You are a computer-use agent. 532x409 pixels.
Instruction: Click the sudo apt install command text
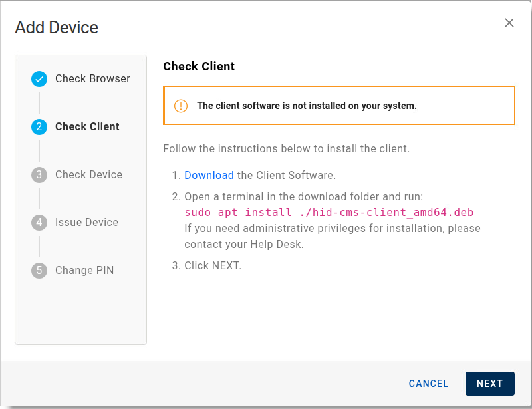point(329,212)
